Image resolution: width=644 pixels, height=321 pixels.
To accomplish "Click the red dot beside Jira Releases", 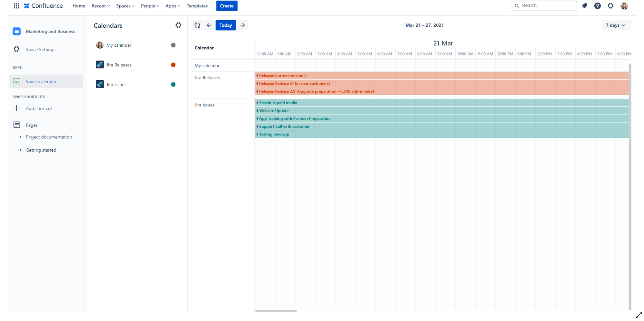I will coord(173,65).
